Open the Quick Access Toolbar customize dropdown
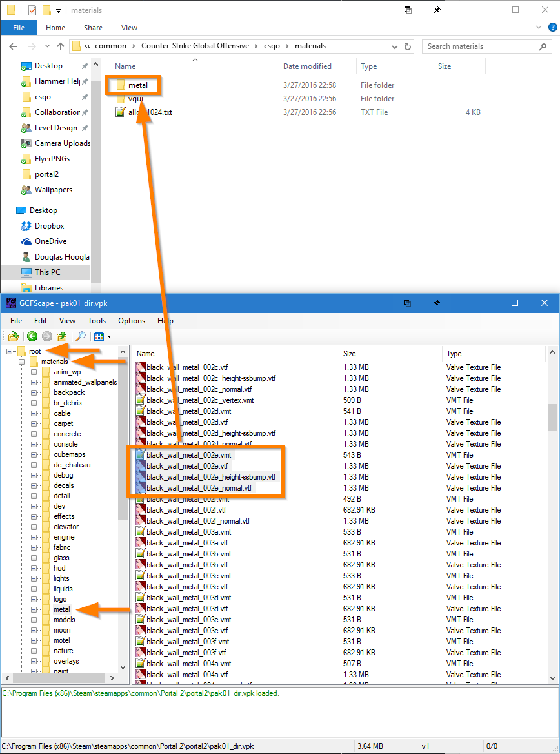The image size is (560, 754). (58, 10)
